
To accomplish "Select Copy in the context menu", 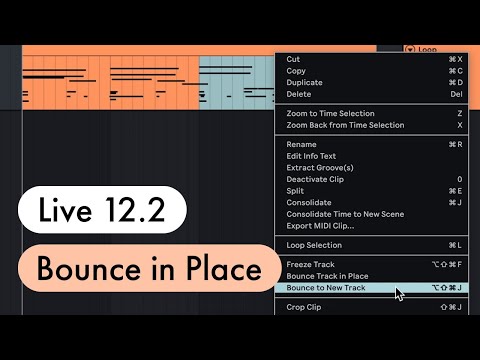I will 371,71.
